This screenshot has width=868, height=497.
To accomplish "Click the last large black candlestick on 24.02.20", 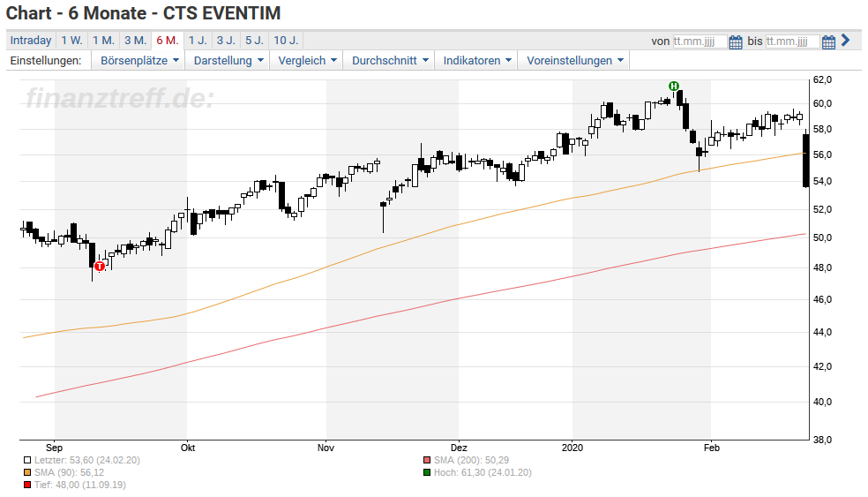I will [x=806, y=161].
